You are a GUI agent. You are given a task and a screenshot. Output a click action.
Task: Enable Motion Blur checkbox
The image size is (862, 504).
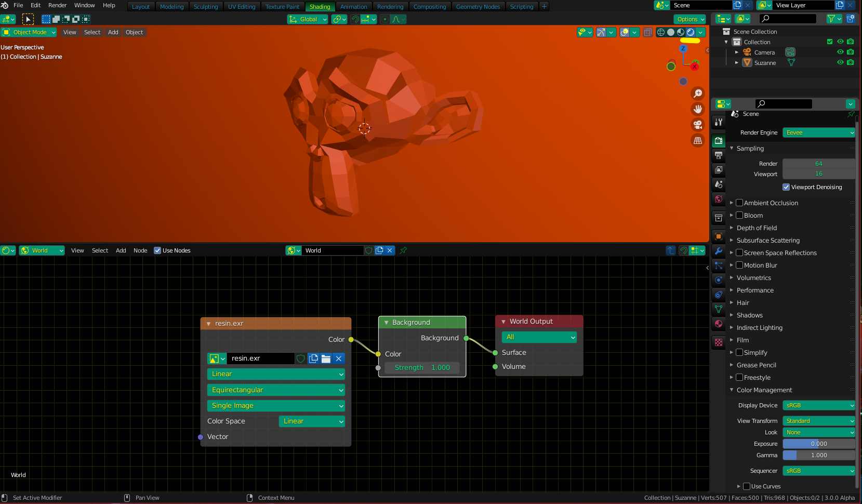click(x=739, y=266)
